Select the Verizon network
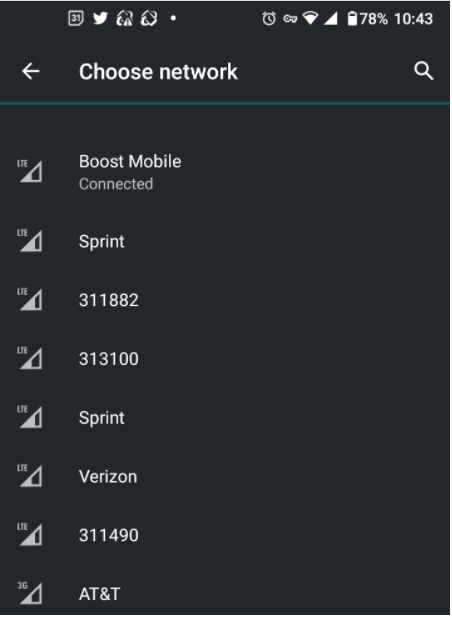The image size is (452, 618). point(226,476)
